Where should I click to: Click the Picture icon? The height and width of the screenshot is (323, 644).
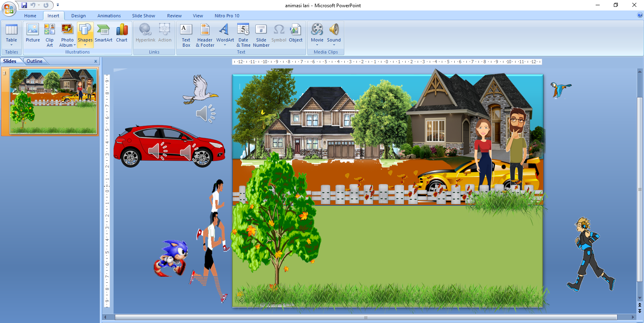pyautogui.click(x=33, y=33)
